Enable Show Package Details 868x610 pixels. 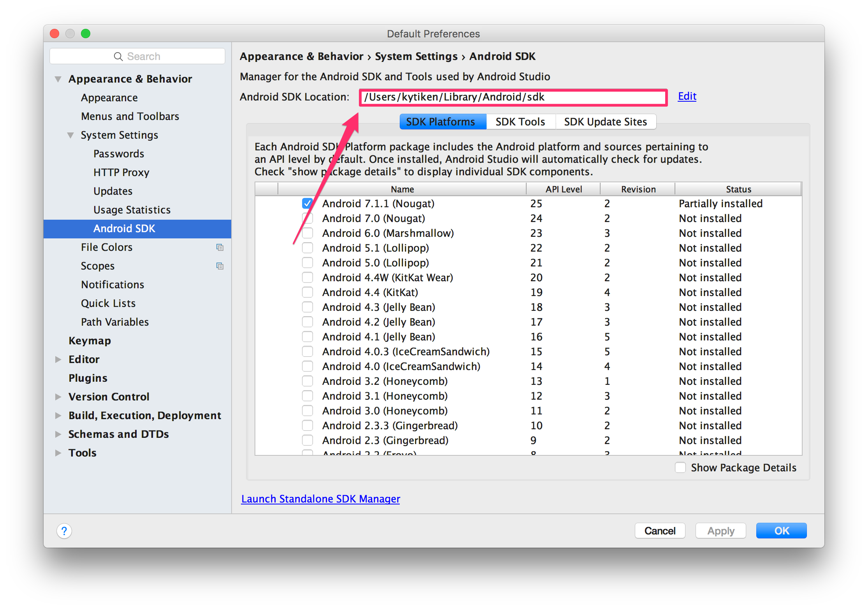[680, 467]
